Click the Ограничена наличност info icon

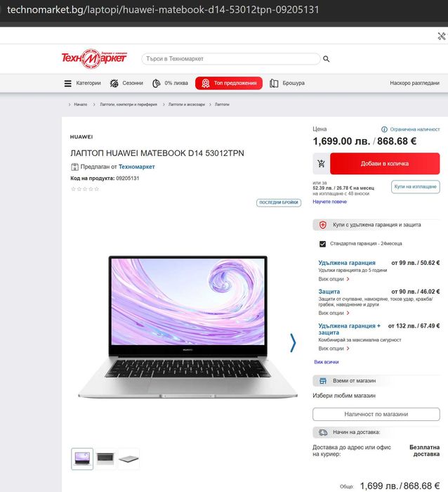click(x=384, y=129)
